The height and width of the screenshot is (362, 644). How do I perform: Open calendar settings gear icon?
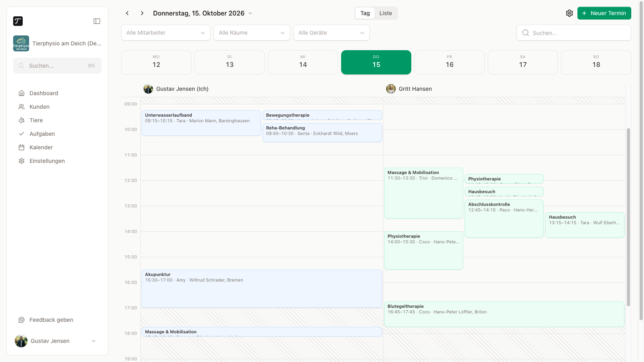coord(569,13)
